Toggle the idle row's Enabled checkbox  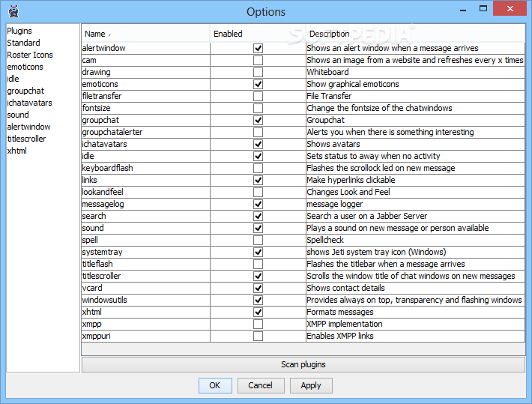[258, 156]
